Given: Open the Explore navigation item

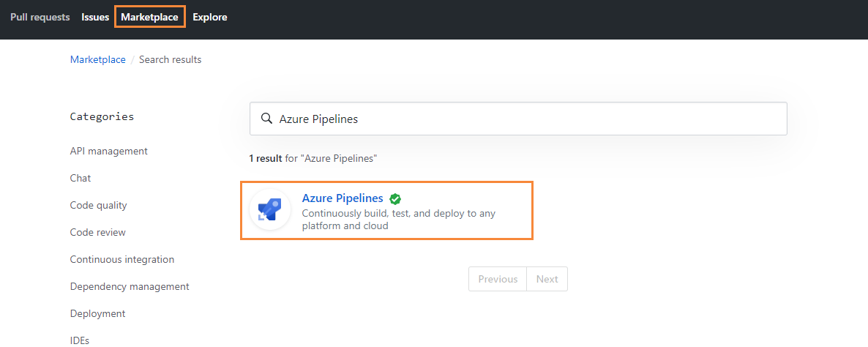Looking at the screenshot, I should click(210, 17).
